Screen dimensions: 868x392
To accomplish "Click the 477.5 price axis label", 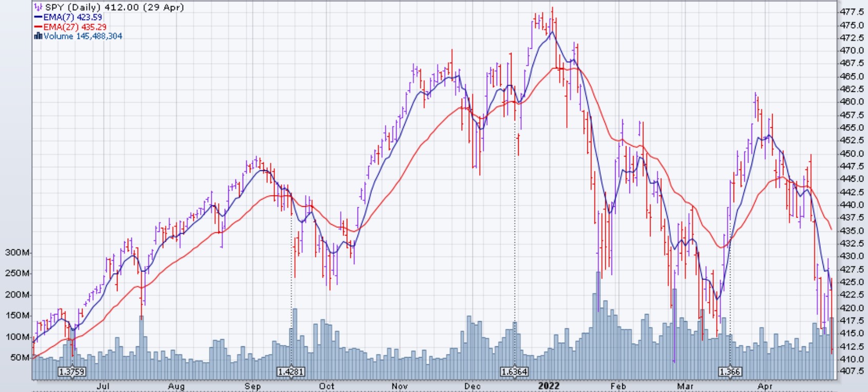I will [852, 12].
